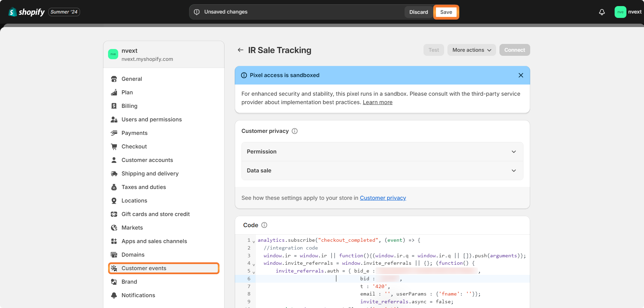Open Gift cards and store credit
Image resolution: width=644 pixels, height=308 pixels.
pos(164,214)
